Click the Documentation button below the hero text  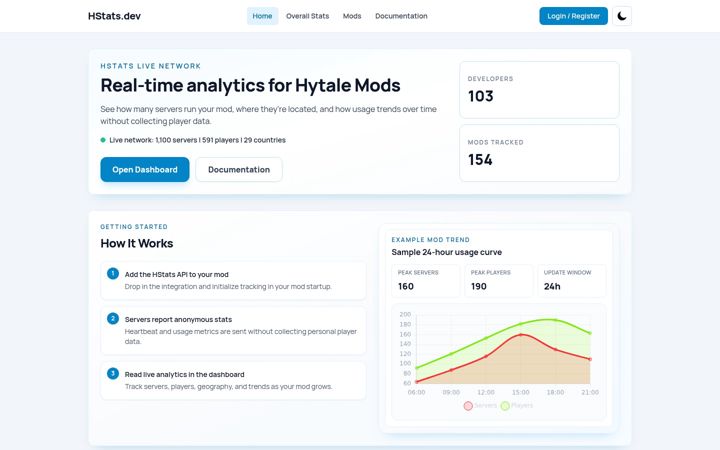pyautogui.click(x=239, y=169)
